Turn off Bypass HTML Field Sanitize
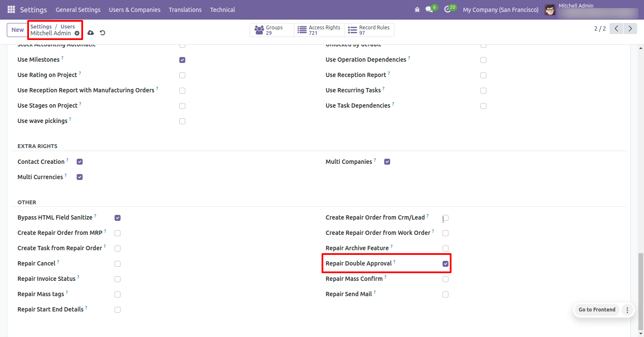The width and height of the screenshot is (644, 337). tap(118, 218)
